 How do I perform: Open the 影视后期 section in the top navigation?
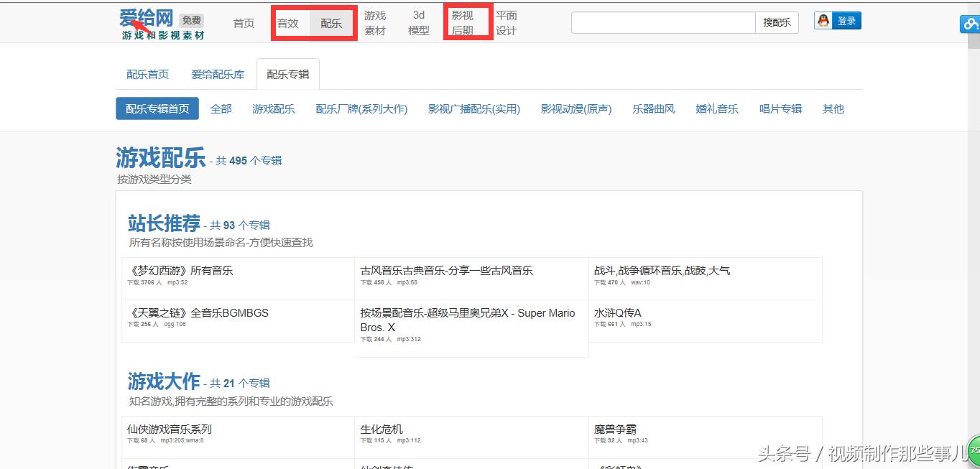[x=468, y=22]
